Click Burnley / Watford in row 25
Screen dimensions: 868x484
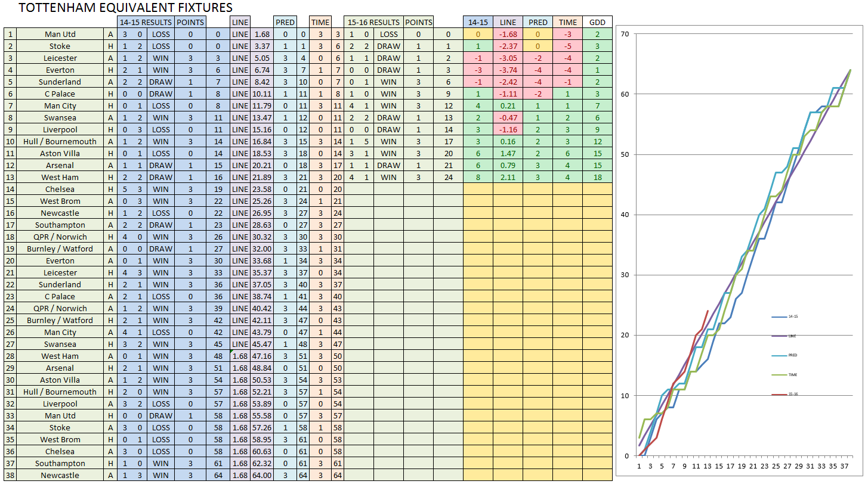click(x=60, y=320)
